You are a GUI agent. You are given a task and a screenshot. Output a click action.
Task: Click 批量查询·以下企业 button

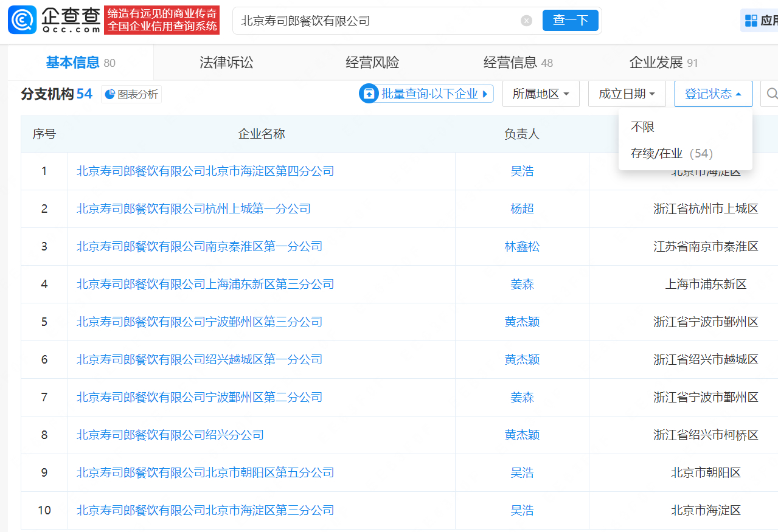tap(426, 94)
